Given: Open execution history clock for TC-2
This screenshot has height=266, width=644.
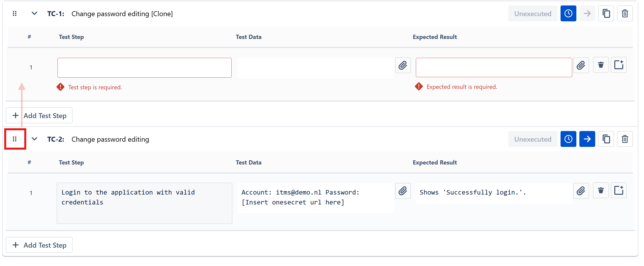Looking at the screenshot, I should click(x=568, y=139).
